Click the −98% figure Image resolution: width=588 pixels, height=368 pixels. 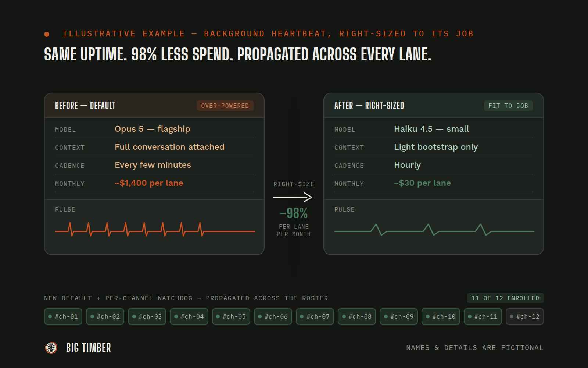(294, 213)
